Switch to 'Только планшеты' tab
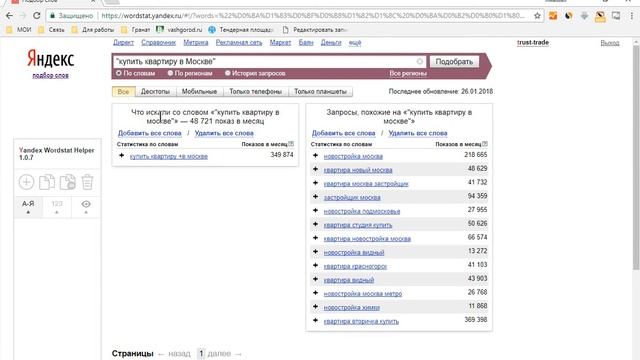This screenshot has width=640, height=360. tap(320, 91)
